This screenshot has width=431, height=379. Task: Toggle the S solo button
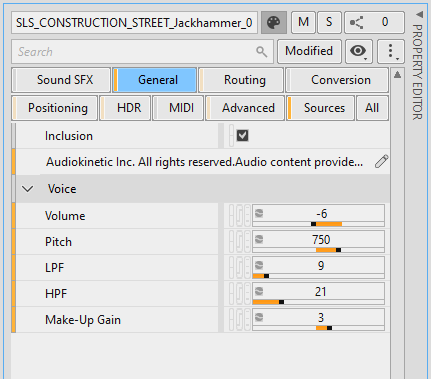[x=329, y=23]
